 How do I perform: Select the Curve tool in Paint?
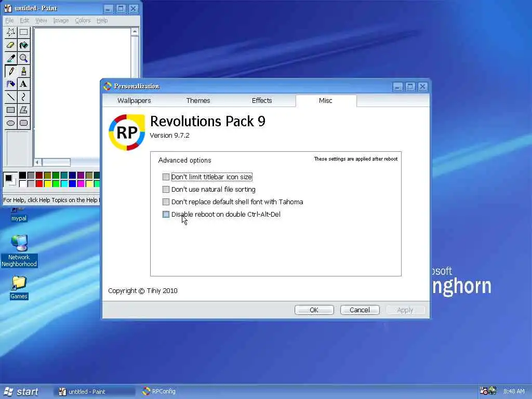click(x=24, y=97)
